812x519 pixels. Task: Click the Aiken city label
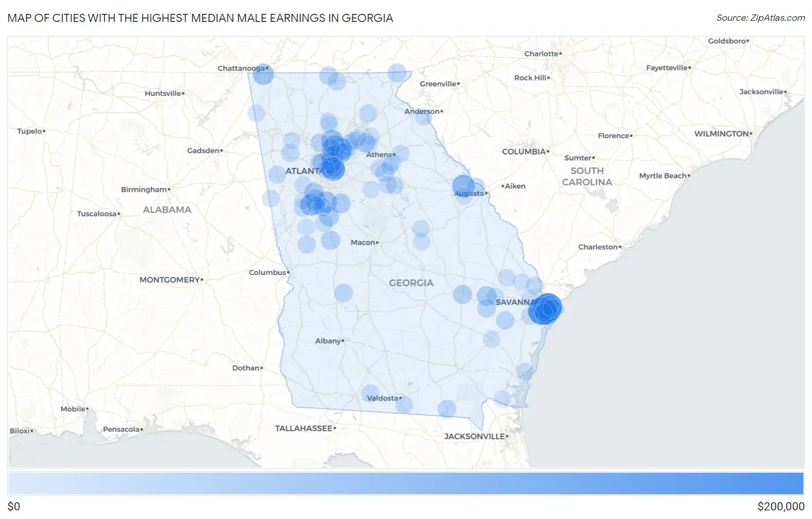click(515, 186)
